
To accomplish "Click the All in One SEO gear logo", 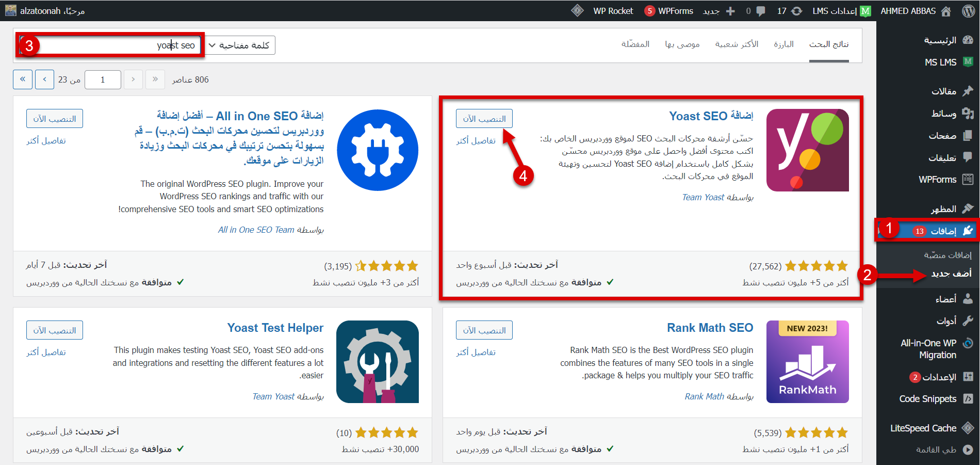I will click(x=378, y=150).
